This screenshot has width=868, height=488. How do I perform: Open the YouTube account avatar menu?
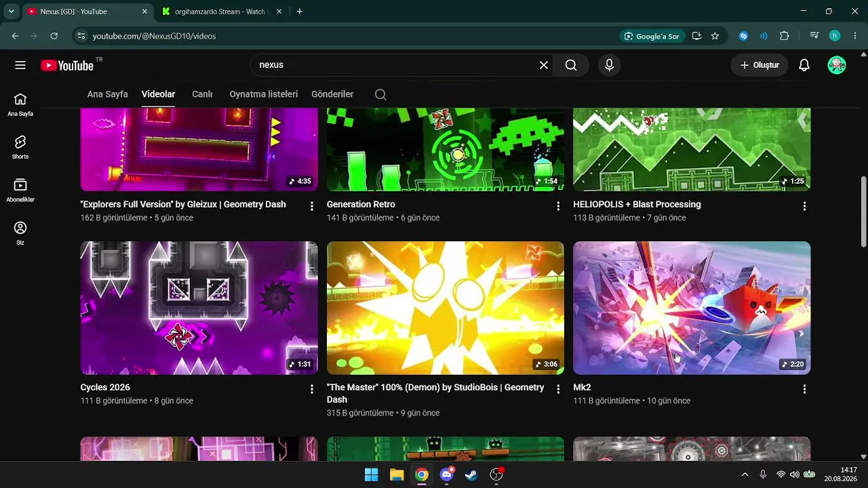coord(837,65)
